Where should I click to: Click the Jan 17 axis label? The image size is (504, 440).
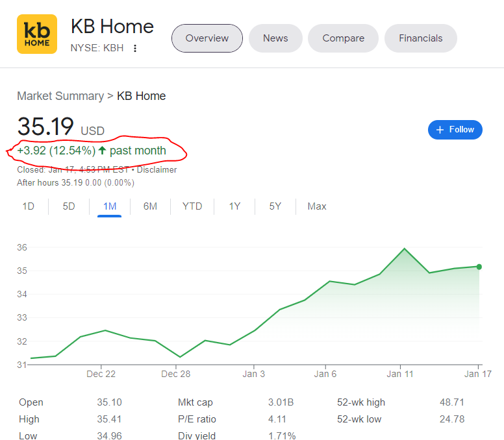(x=478, y=374)
